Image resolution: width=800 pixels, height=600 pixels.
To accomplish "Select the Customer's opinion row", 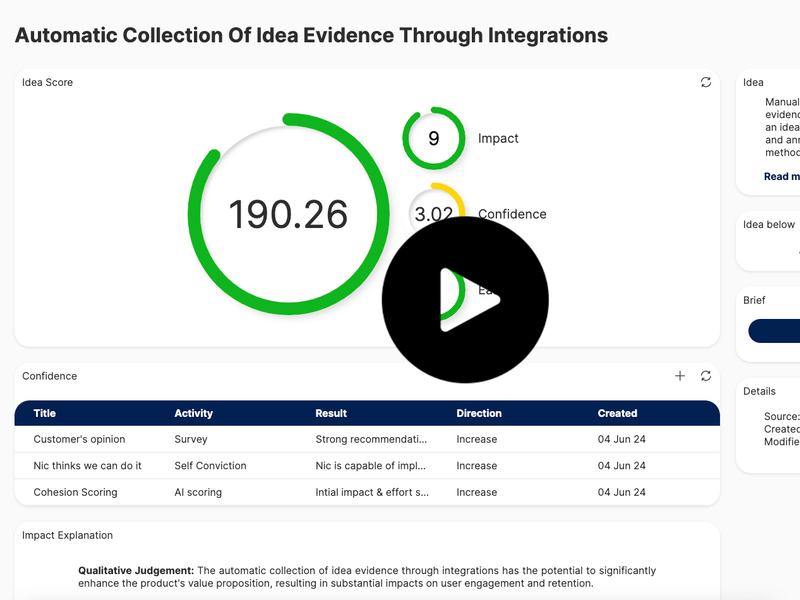I will (x=80, y=439).
